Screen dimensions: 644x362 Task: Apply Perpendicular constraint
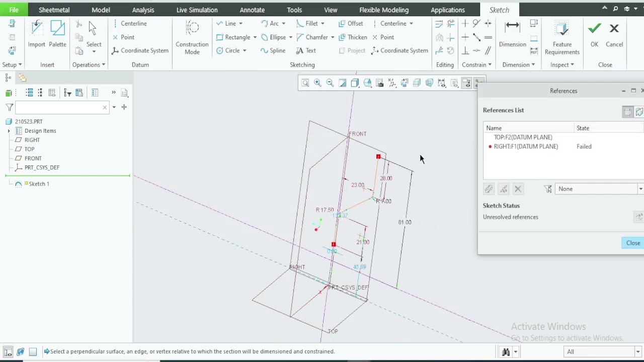pos(465,51)
